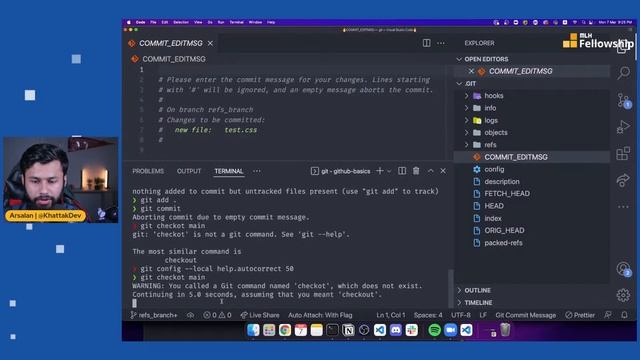640x360 pixels.
Task: Change end of line sequence LF
Action: (x=483, y=315)
